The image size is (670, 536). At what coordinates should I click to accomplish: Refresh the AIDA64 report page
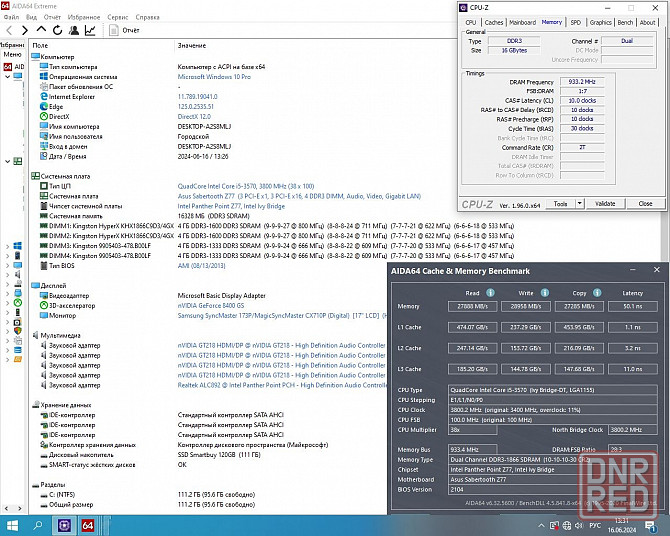pos(57,30)
